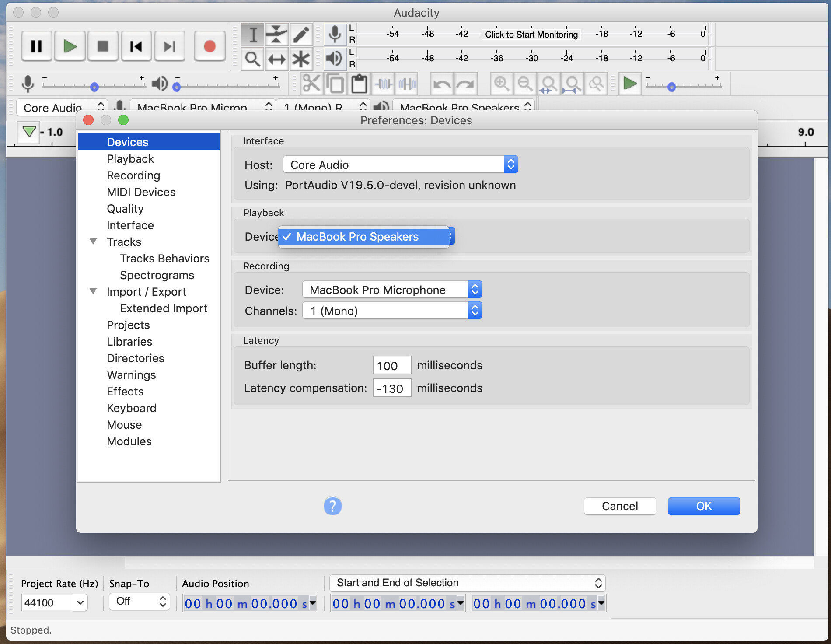Collapse the Import / Export tree node
The width and height of the screenshot is (831, 644).
coord(93,291)
